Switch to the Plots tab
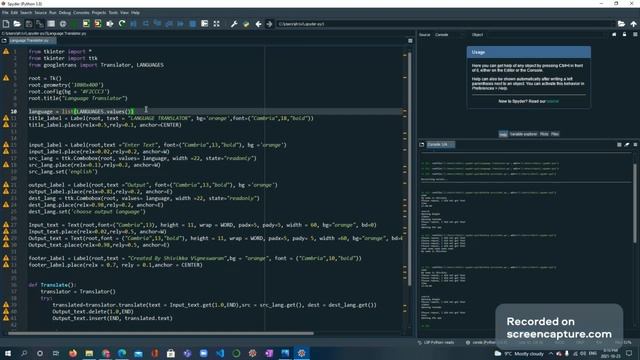Image resolution: width=640 pixels, height=360 pixels. (x=544, y=134)
